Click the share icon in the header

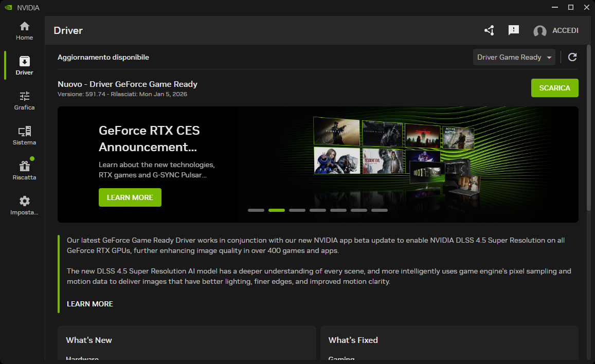[x=489, y=30]
